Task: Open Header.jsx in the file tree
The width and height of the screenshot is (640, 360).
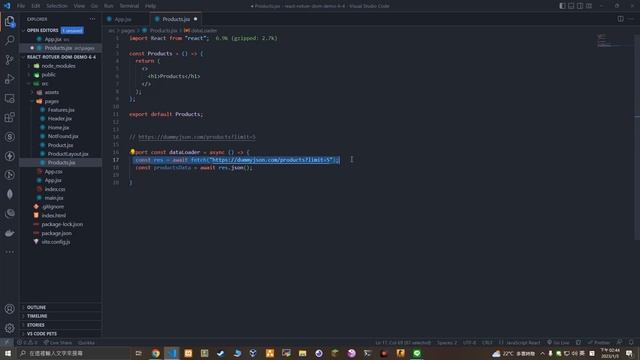Action: click(60, 119)
